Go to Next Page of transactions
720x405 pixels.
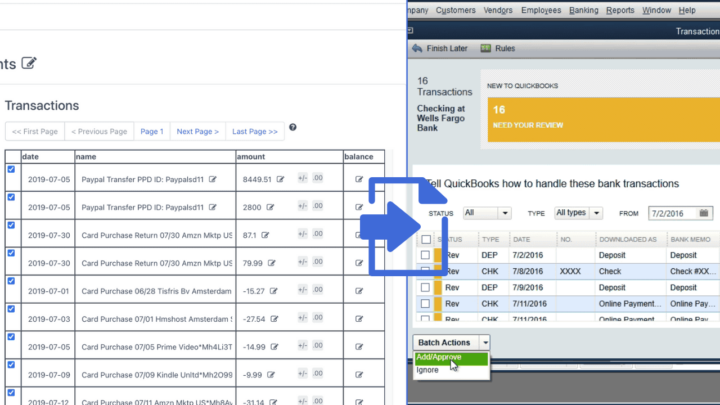tap(197, 131)
